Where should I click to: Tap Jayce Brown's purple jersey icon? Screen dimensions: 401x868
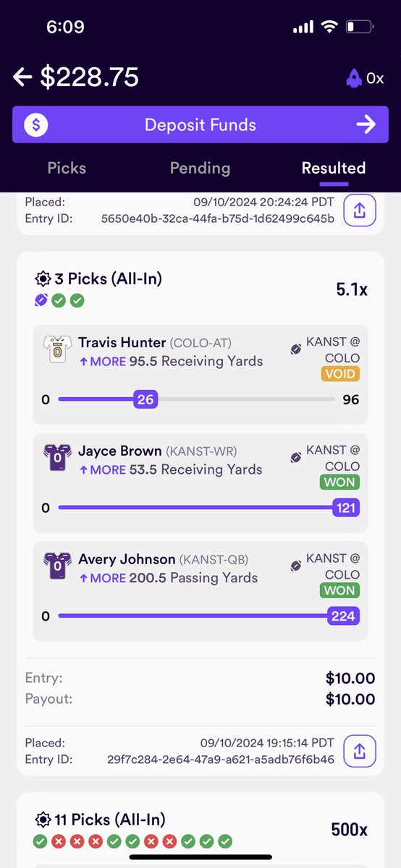point(56,459)
